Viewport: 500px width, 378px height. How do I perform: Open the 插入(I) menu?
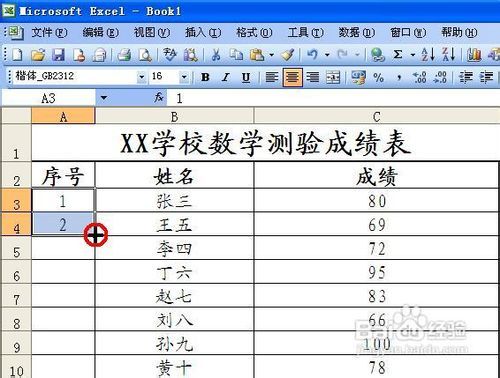point(203,32)
